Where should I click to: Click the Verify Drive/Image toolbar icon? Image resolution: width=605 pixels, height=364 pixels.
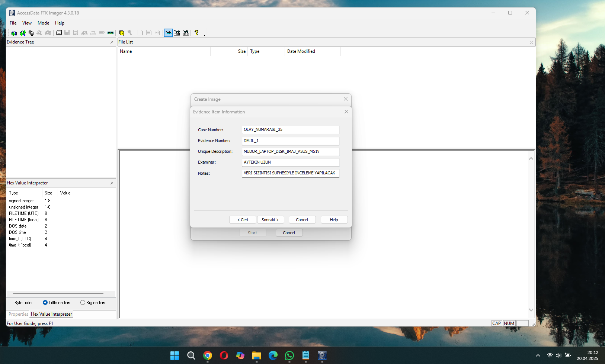click(102, 33)
